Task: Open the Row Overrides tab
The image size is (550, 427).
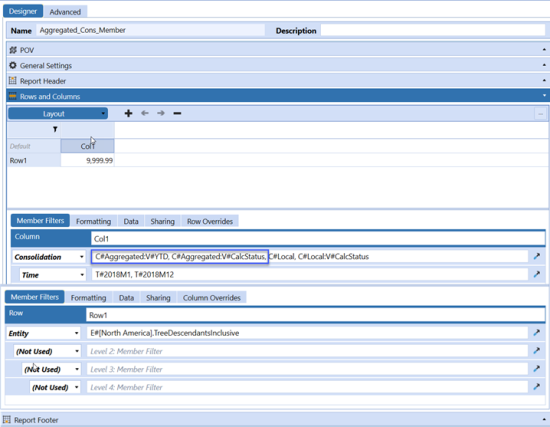Action: click(210, 221)
